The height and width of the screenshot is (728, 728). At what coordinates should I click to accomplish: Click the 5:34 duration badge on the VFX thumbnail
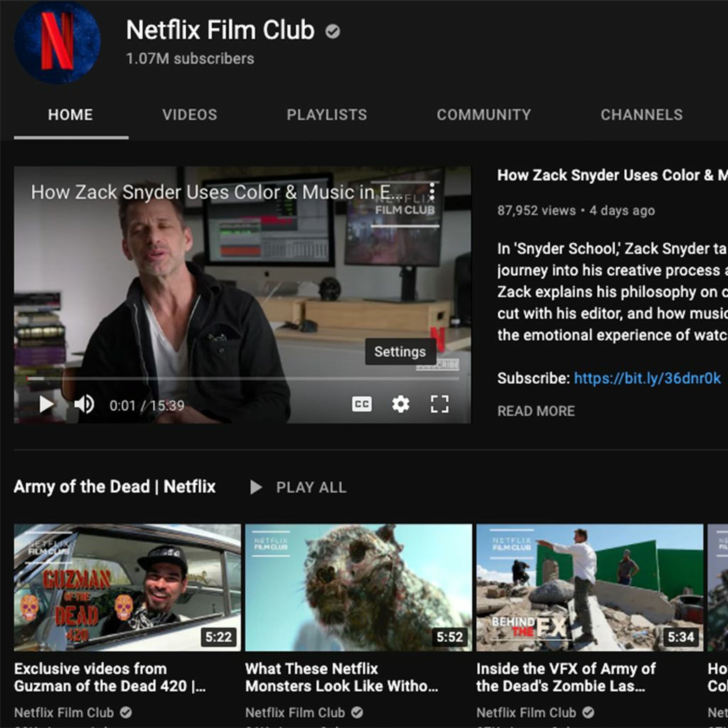681,637
